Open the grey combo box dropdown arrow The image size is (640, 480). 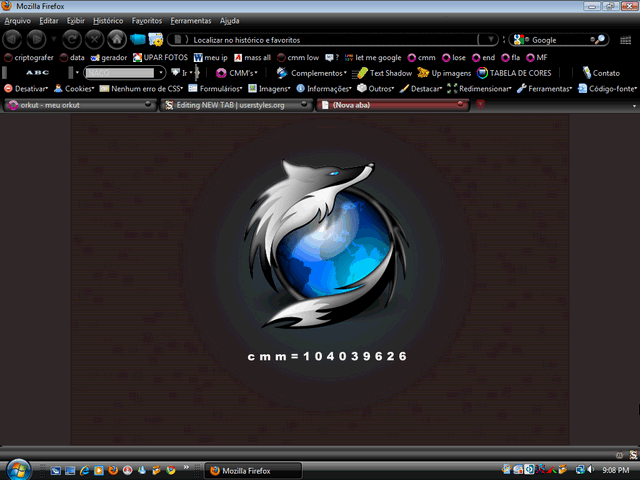tap(161, 73)
